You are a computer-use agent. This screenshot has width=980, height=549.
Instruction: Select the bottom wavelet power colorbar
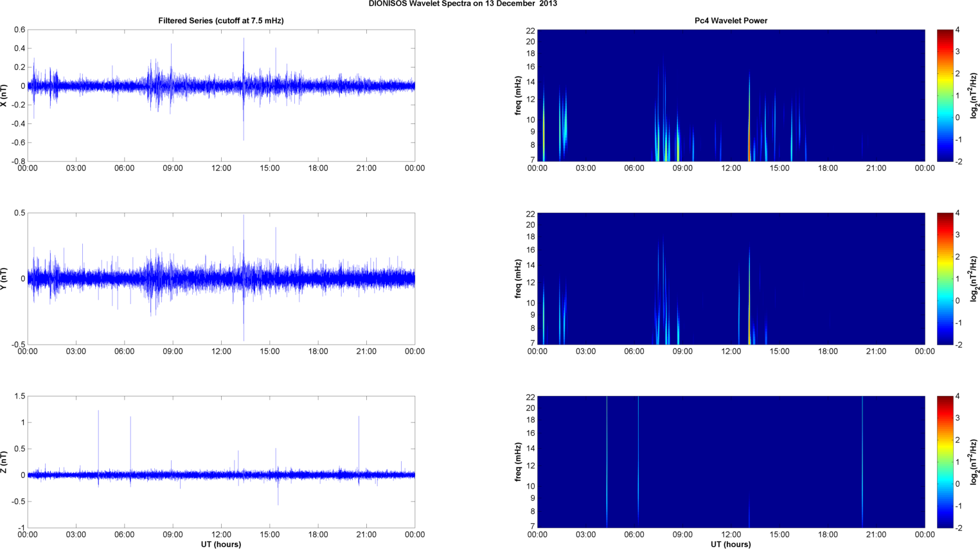(945, 462)
